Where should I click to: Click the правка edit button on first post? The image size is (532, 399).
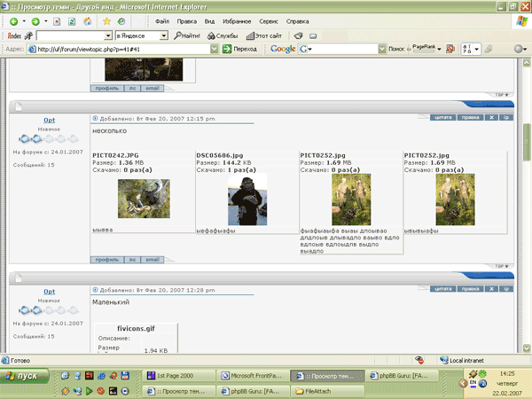pos(472,117)
